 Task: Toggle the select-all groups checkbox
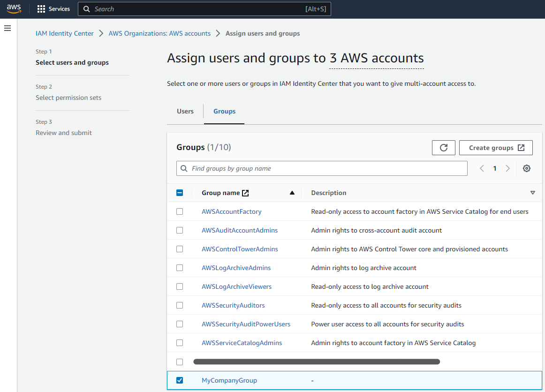click(180, 193)
